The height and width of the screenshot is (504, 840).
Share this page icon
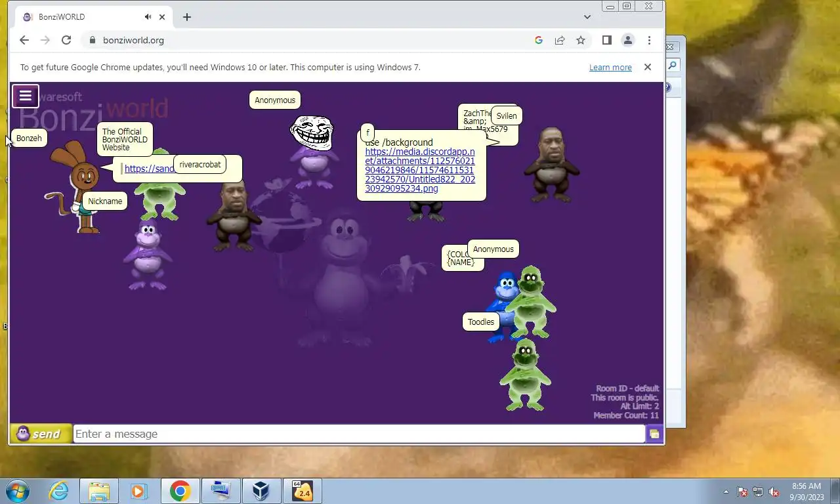[x=560, y=40]
